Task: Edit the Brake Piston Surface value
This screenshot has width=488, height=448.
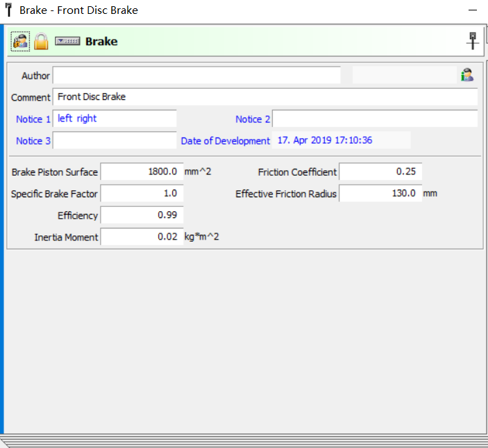Action: click(x=142, y=172)
